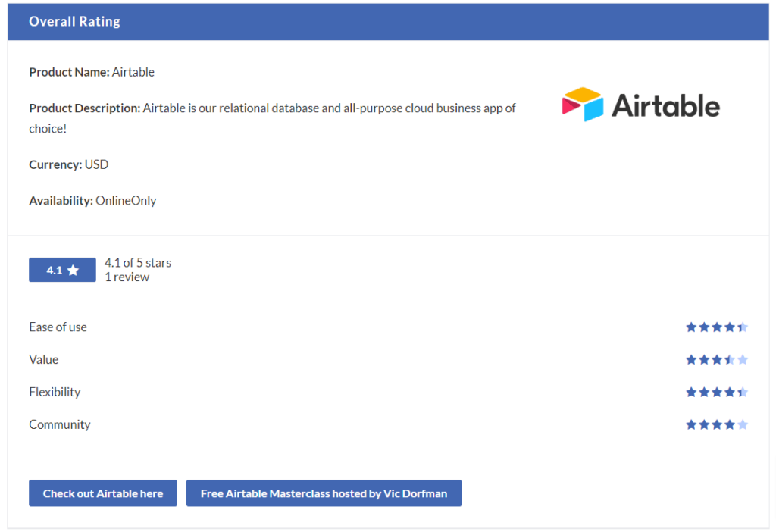The width and height of the screenshot is (776, 532).
Task: Open the Check out Airtable here button
Action: click(103, 493)
